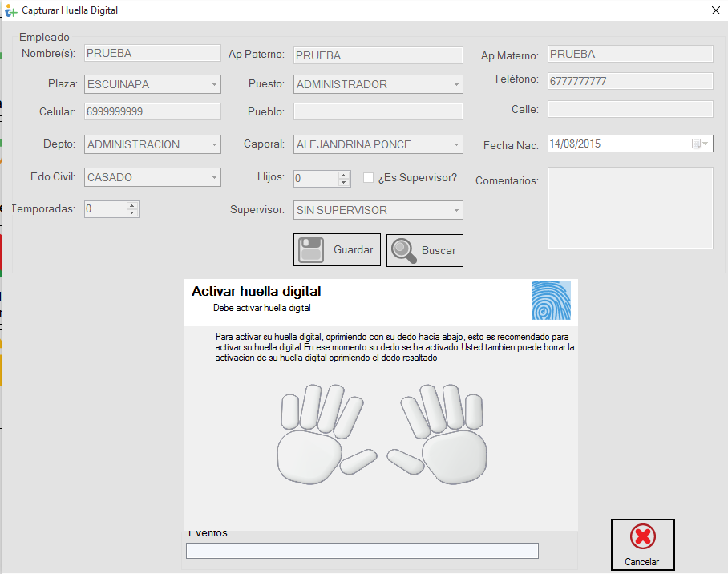The width and height of the screenshot is (728, 574).
Task: Click the Guardar floppy disk button
Action: coord(336,250)
